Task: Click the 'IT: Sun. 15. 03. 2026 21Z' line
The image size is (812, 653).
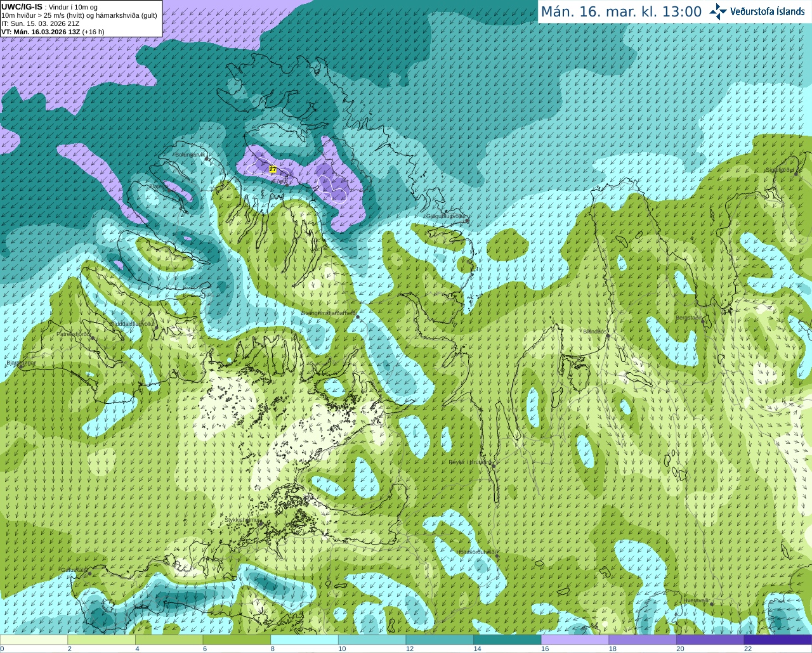Action: 41,23
